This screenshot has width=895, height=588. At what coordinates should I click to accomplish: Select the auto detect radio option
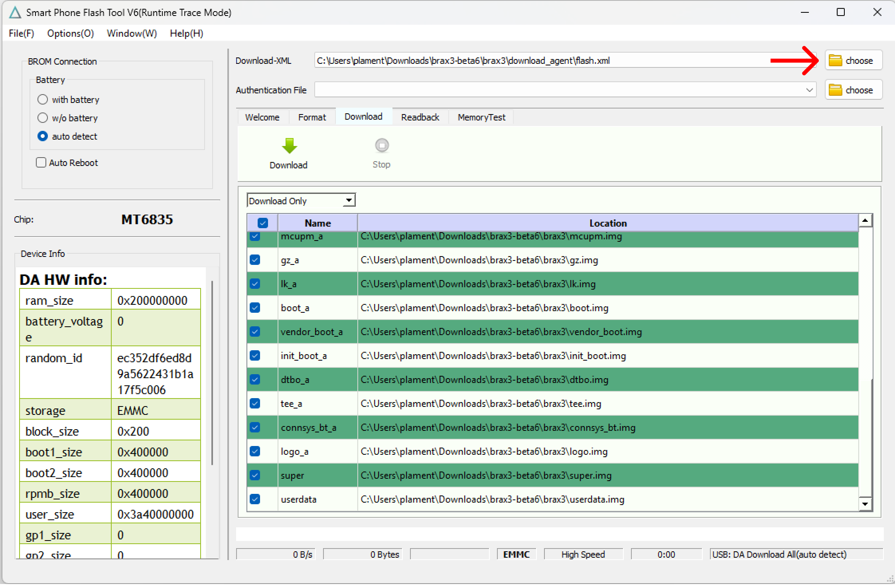click(x=42, y=136)
